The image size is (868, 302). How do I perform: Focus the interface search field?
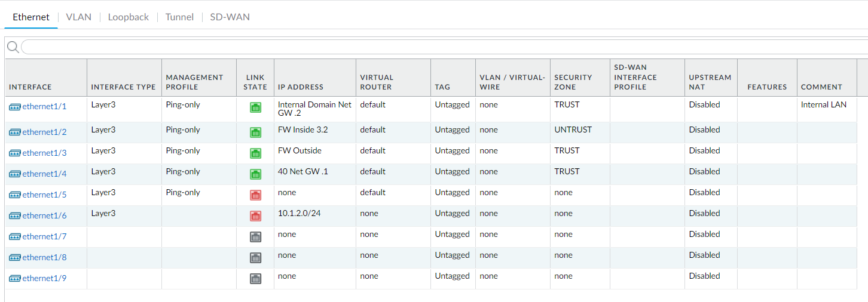444,47
